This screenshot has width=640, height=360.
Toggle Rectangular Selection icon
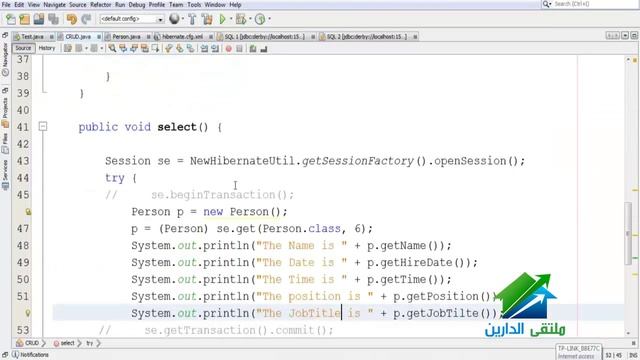click(x=156, y=49)
